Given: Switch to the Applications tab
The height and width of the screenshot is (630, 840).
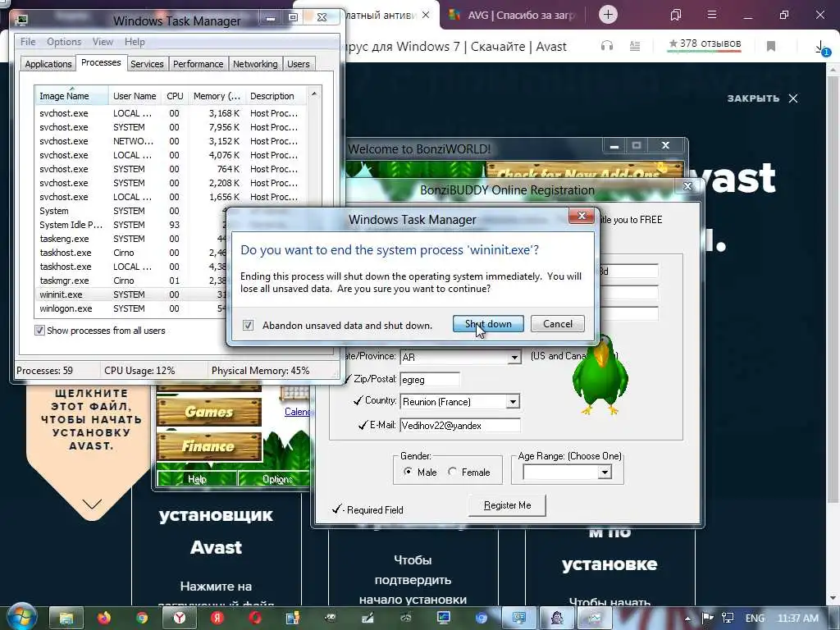Looking at the screenshot, I should (x=48, y=64).
